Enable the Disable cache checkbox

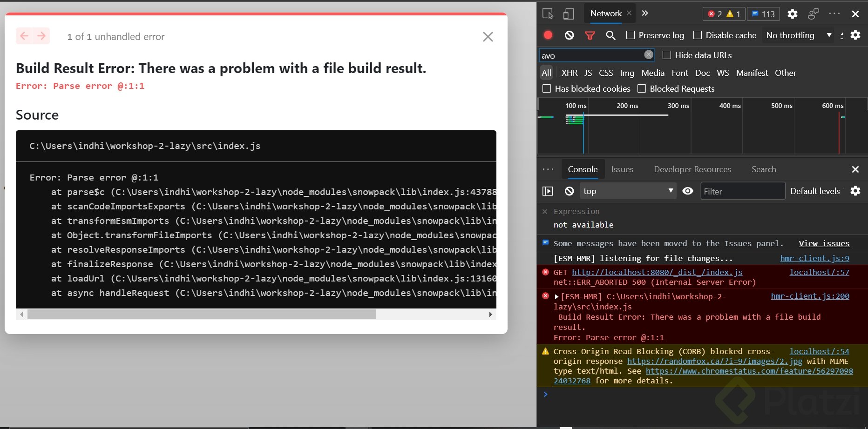point(698,35)
